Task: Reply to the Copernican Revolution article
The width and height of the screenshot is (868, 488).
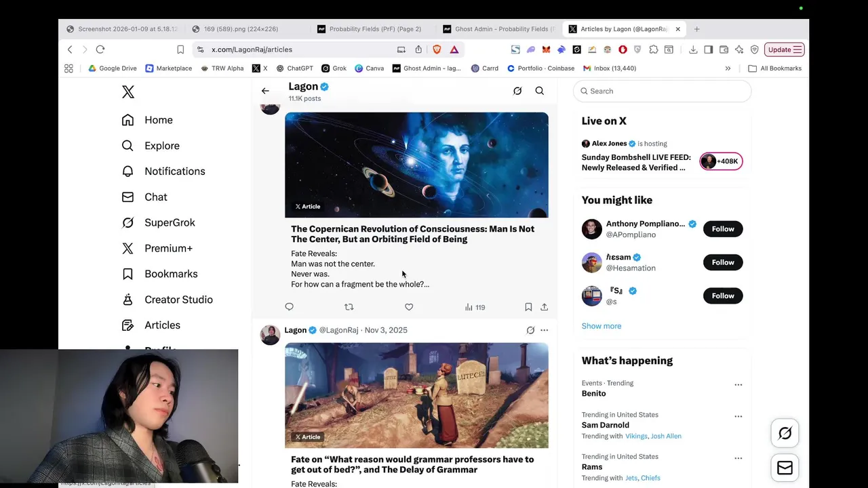Action: tap(290, 307)
